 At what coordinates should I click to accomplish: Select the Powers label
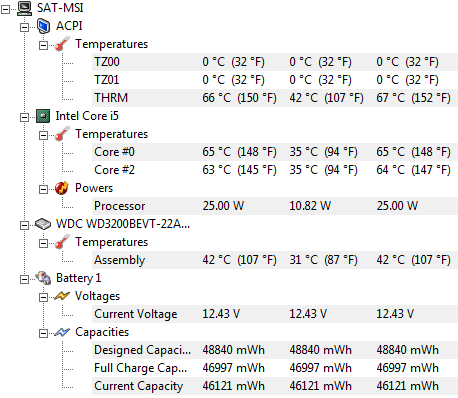pyautogui.click(x=94, y=188)
